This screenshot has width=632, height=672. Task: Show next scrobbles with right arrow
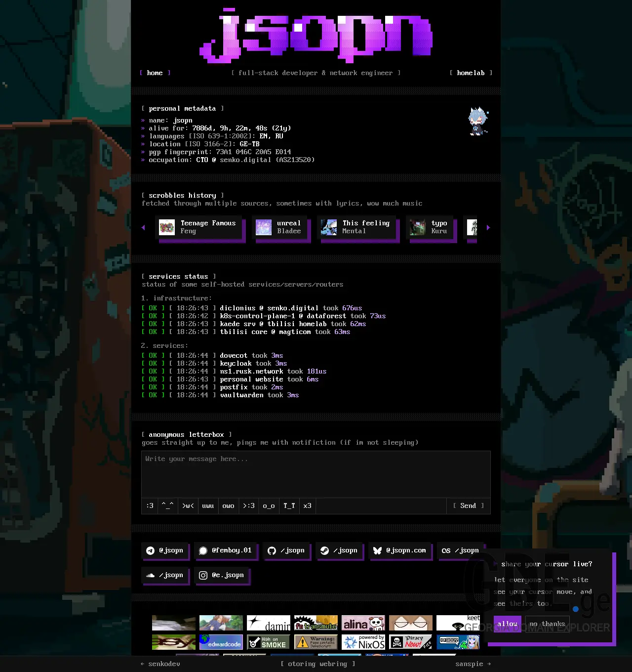[x=488, y=228]
